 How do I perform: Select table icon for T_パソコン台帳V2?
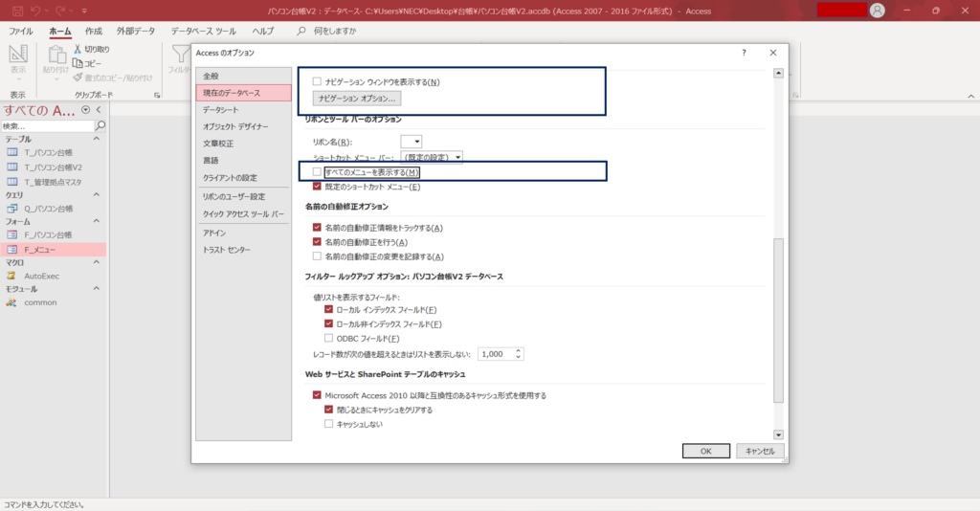(11, 167)
